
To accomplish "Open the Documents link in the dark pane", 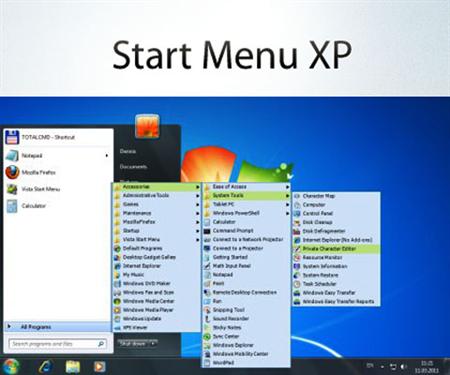I will [x=133, y=166].
